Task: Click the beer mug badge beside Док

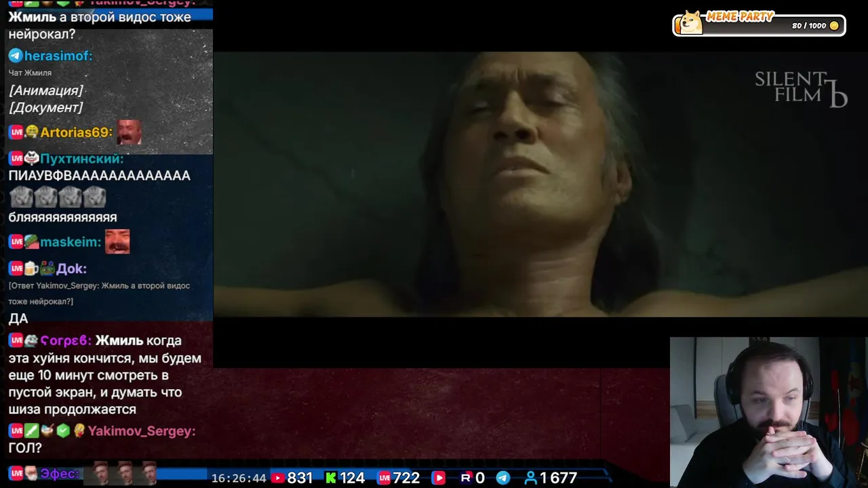Action: 32,268
